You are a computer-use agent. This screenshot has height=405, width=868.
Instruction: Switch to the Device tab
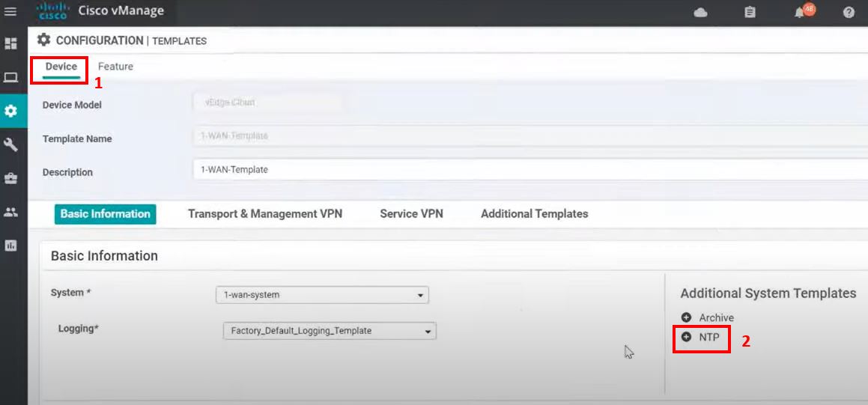(x=61, y=67)
